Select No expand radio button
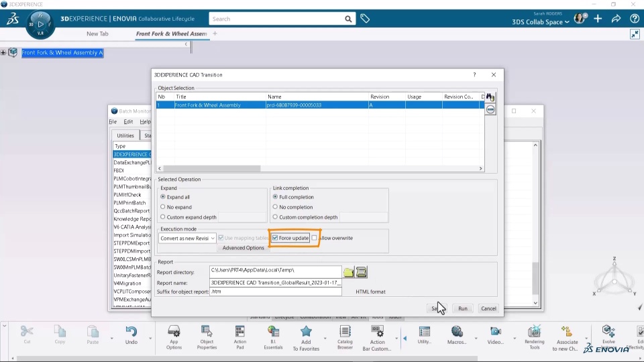This screenshot has width=644, height=362. pos(162,207)
